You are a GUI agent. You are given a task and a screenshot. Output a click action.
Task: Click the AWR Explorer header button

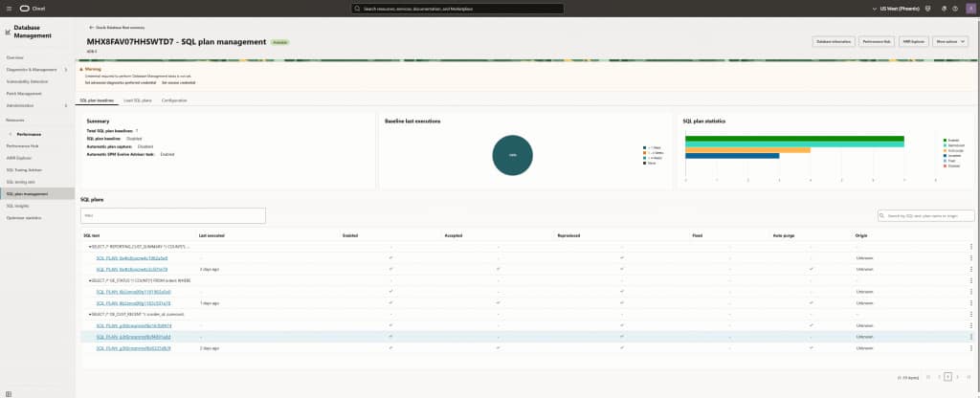pyautogui.click(x=914, y=41)
